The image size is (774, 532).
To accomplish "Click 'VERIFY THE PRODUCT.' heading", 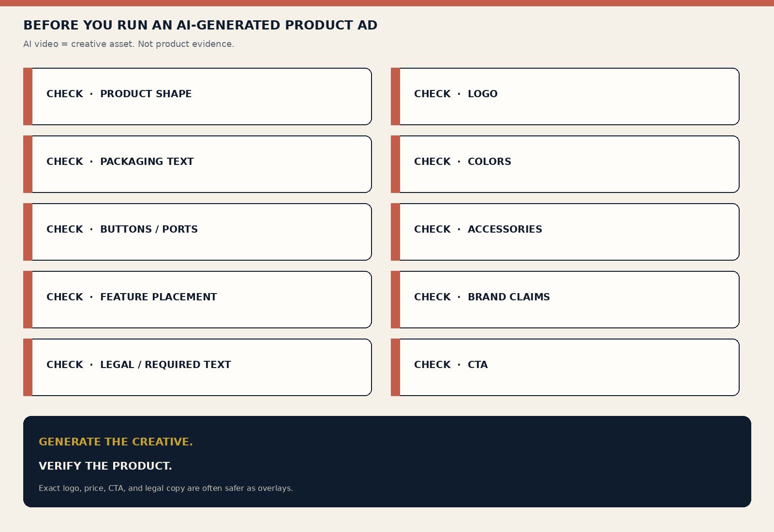I will (x=105, y=466).
